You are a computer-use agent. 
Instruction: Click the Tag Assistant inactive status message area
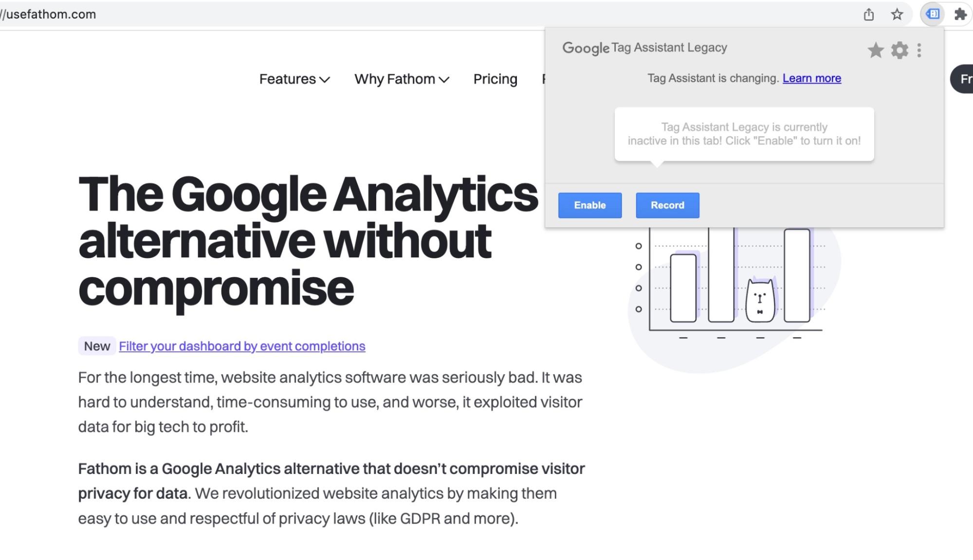(x=744, y=134)
